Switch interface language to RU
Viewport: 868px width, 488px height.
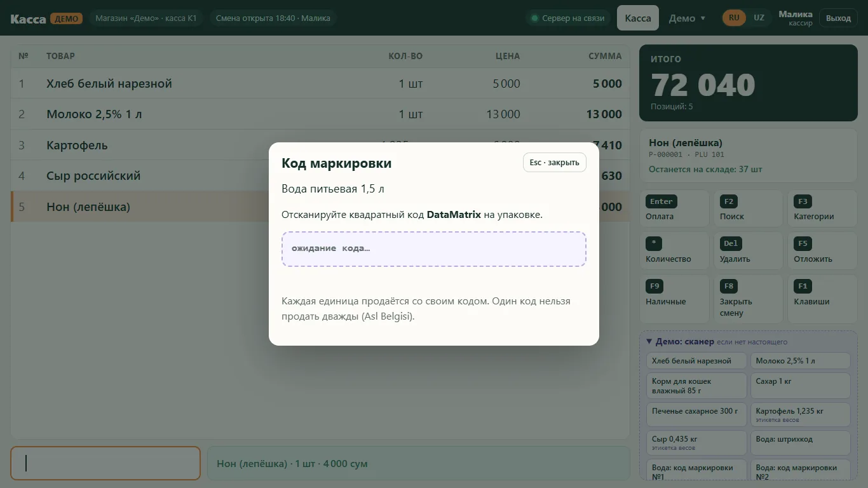(x=734, y=18)
